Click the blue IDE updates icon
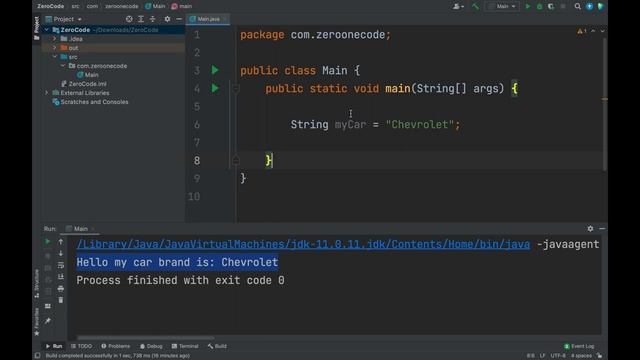 tap(589, 6)
